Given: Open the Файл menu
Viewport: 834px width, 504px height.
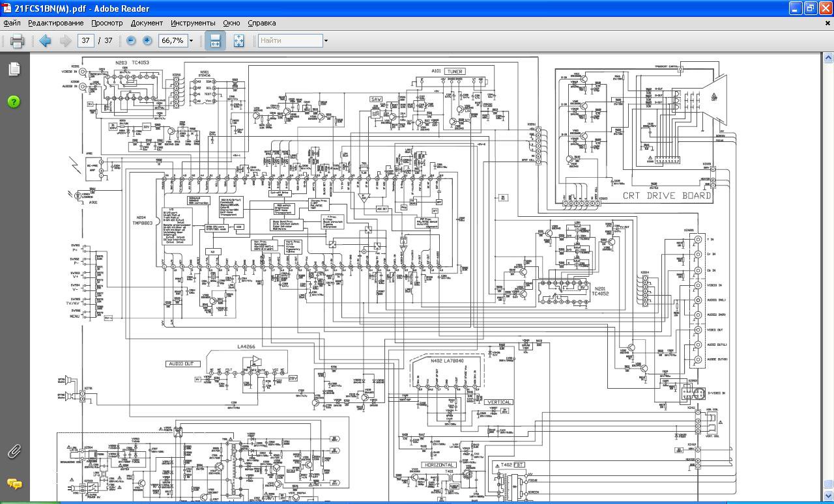Looking at the screenshot, I should tap(12, 23).
